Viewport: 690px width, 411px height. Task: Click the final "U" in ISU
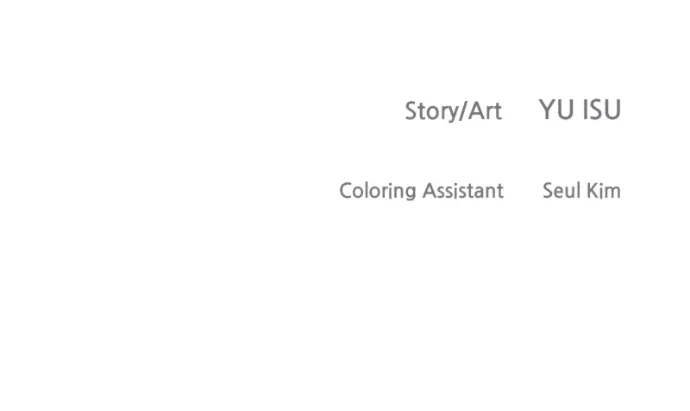coord(612,110)
